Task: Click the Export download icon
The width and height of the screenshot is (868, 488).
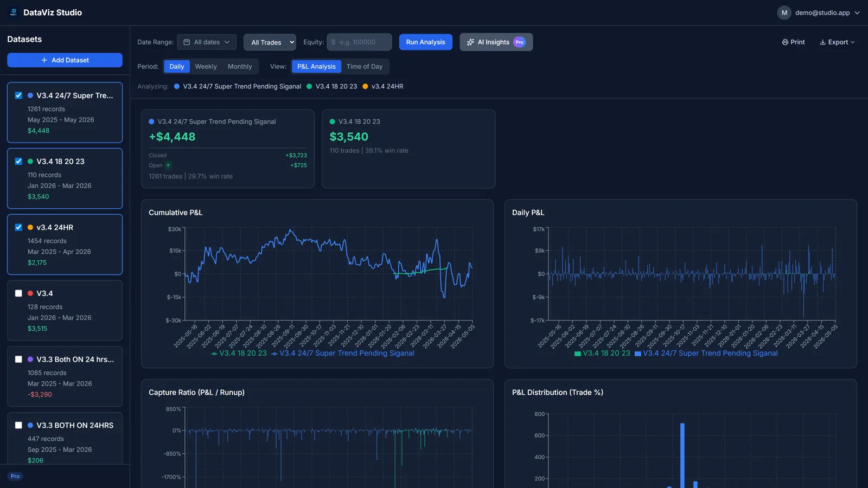Action: pyautogui.click(x=822, y=42)
